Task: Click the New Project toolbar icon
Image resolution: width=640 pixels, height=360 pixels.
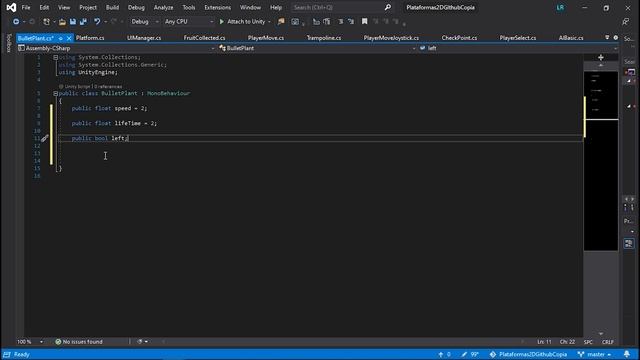Action: [46, 22]
